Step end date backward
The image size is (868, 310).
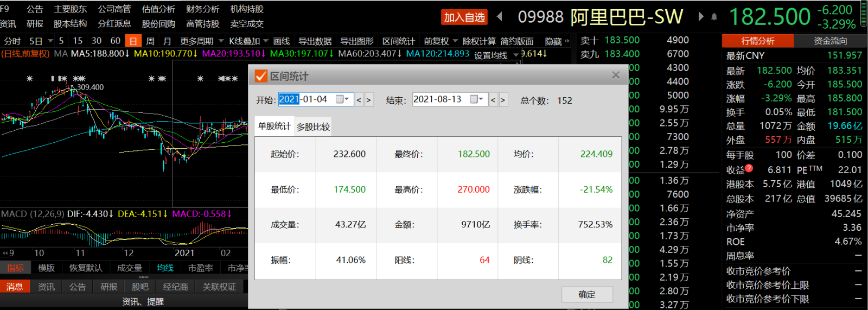tap(493, 100)
